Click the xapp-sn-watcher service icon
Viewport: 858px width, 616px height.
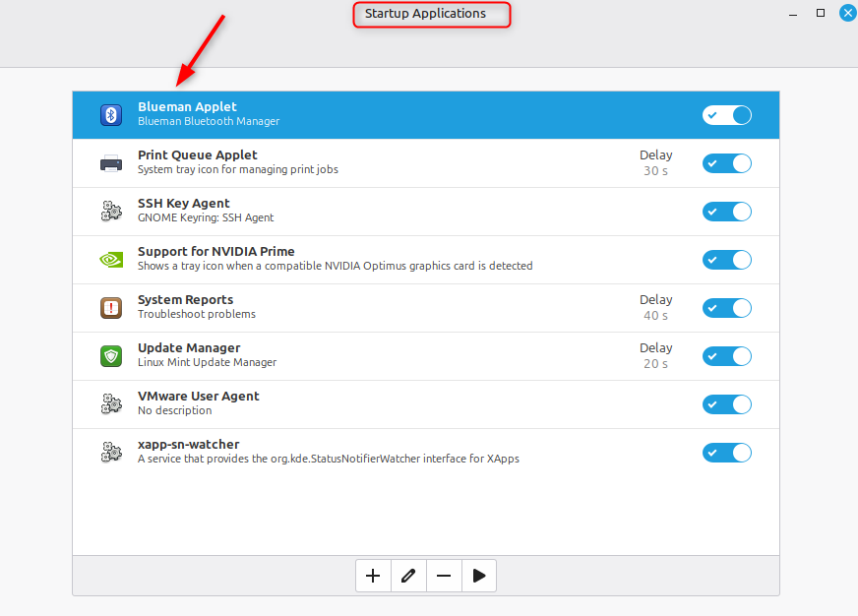(110, 452)
